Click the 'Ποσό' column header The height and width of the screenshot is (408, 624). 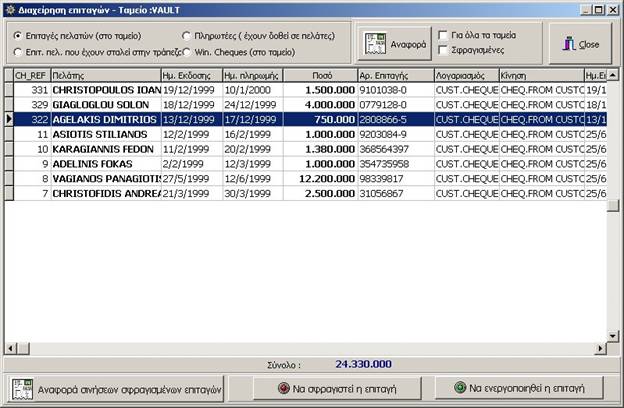point(321,75)
